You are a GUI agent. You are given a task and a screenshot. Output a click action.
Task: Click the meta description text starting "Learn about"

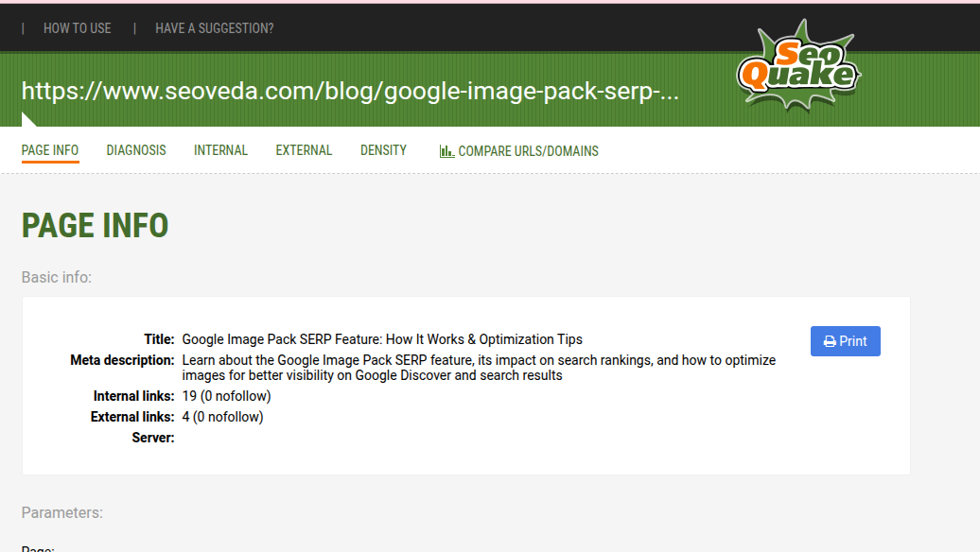tap(479, 368)
